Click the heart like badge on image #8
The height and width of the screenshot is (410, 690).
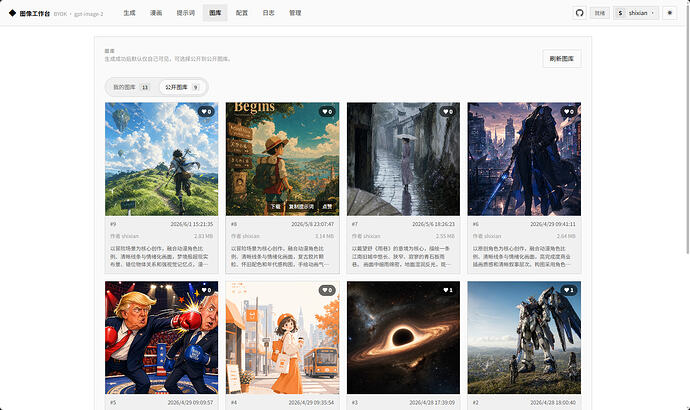tap(327, 112)
